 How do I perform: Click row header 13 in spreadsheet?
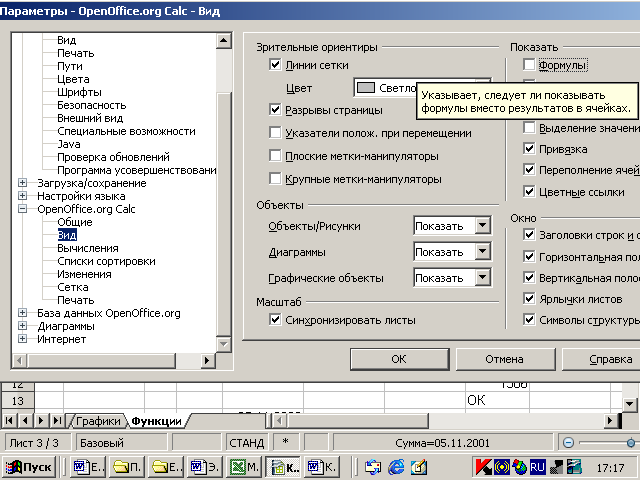pos(18,401)
